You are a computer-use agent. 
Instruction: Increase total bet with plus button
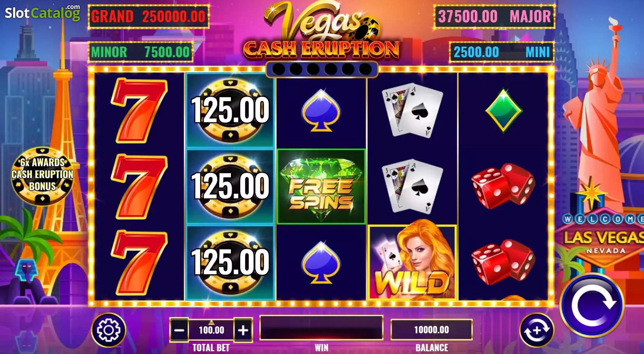coord(243,330)
